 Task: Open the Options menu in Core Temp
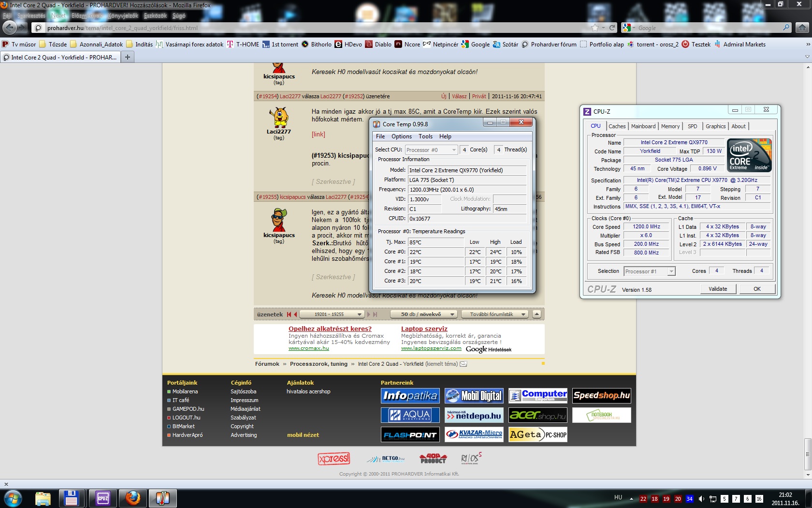point(402,136)
